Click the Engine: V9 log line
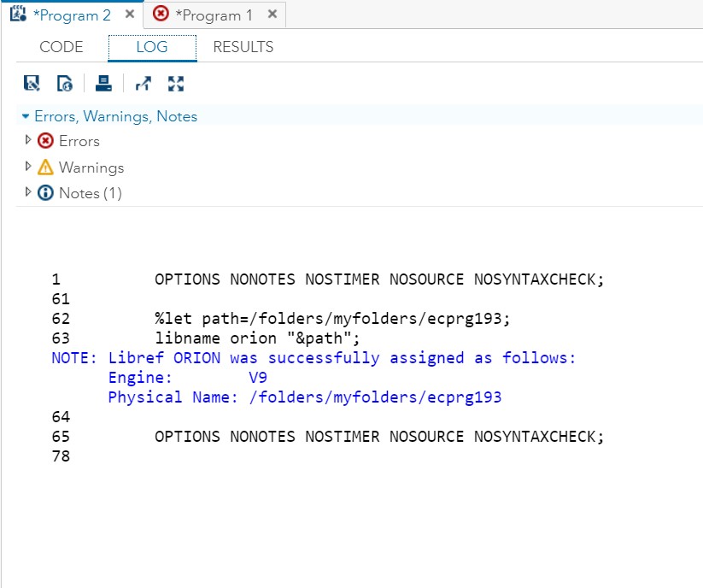Viewport: 703px width, 588px height. coord(188,378)
